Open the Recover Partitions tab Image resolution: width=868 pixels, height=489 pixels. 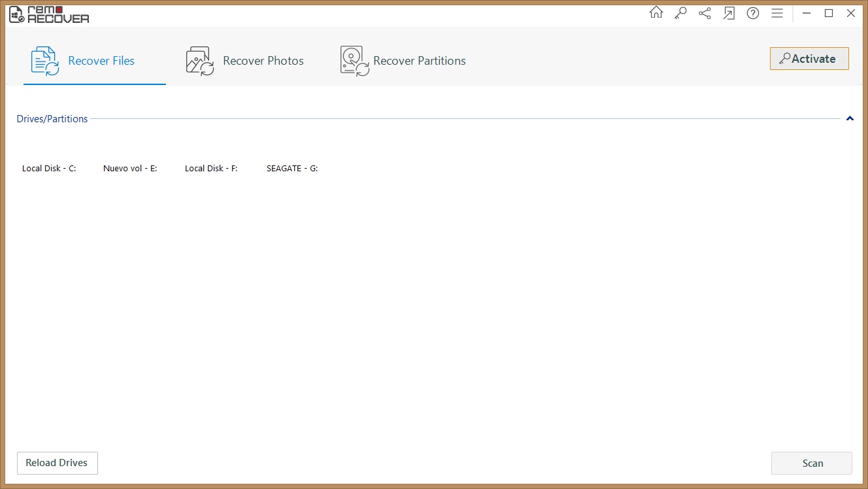click(x=403, y=61)
